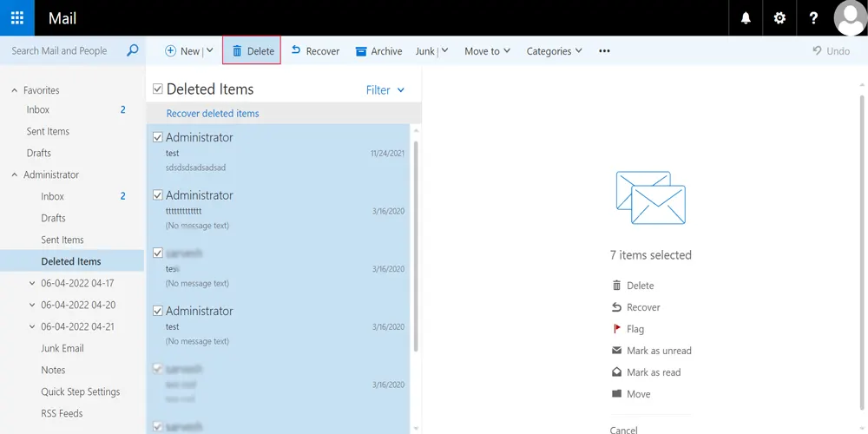Uncheck the first Administrator test message

[157, 137]
